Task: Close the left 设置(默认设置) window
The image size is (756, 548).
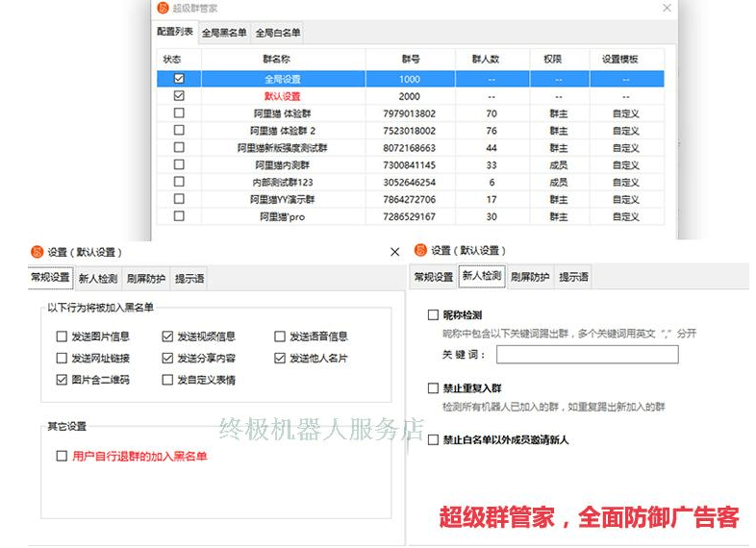Action: (395, 252)
